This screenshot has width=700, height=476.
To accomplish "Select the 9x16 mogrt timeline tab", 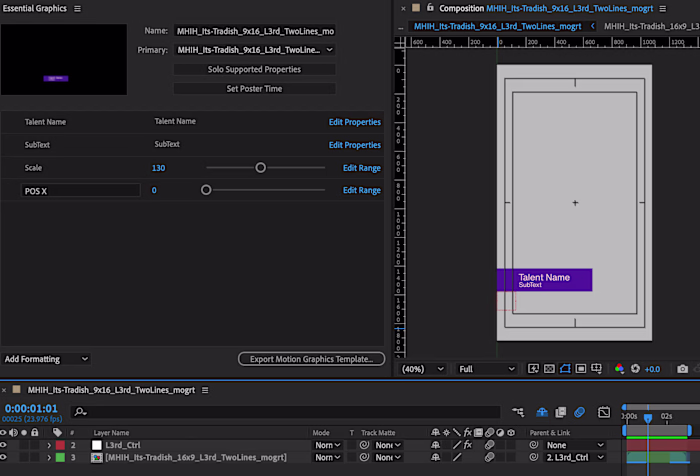I will coord(111,390).
